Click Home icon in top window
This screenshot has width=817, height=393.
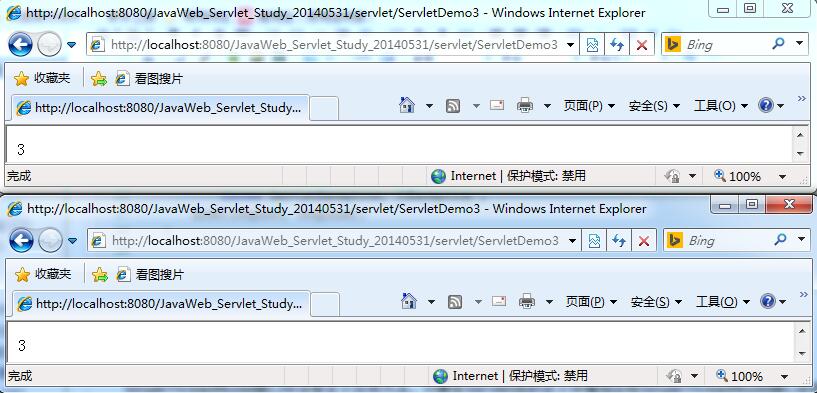point(407,105)
